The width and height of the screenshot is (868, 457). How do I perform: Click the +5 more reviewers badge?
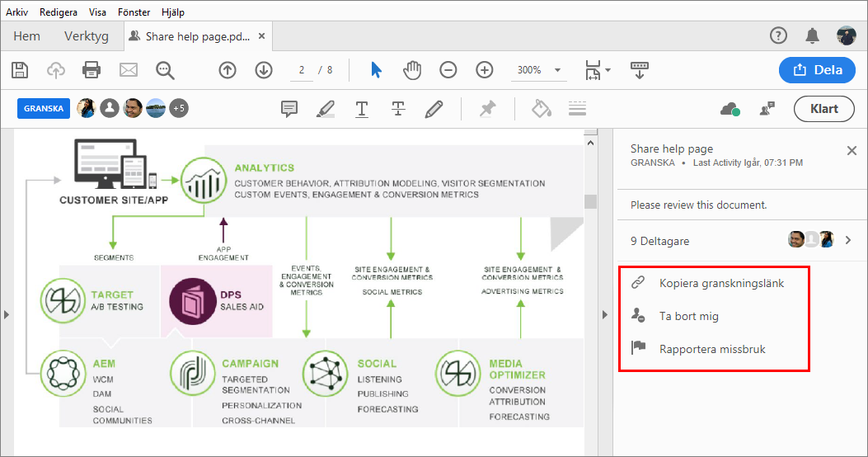pyautogui.click(x=179, y=109)
